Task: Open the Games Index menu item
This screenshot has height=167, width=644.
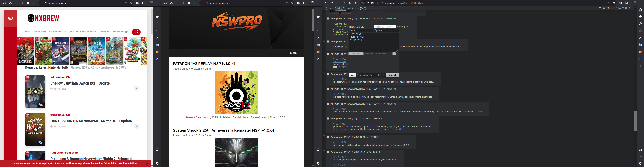Action: (40, 32)
